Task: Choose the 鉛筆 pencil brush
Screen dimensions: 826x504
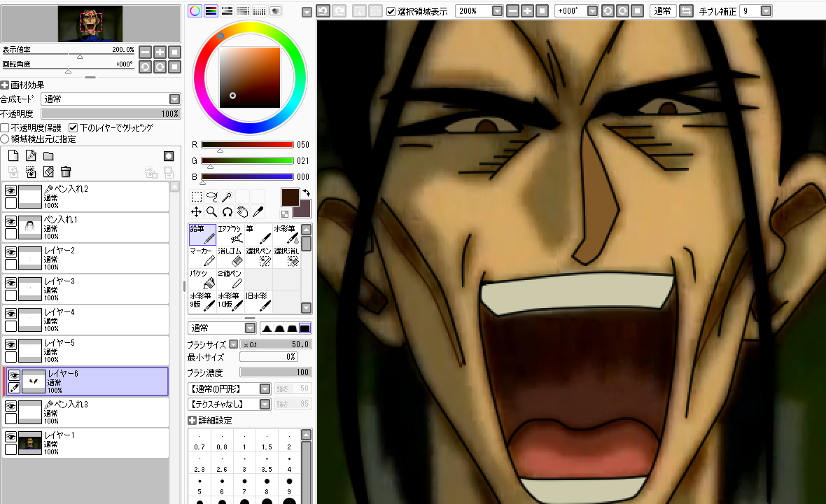Action: 202,234
